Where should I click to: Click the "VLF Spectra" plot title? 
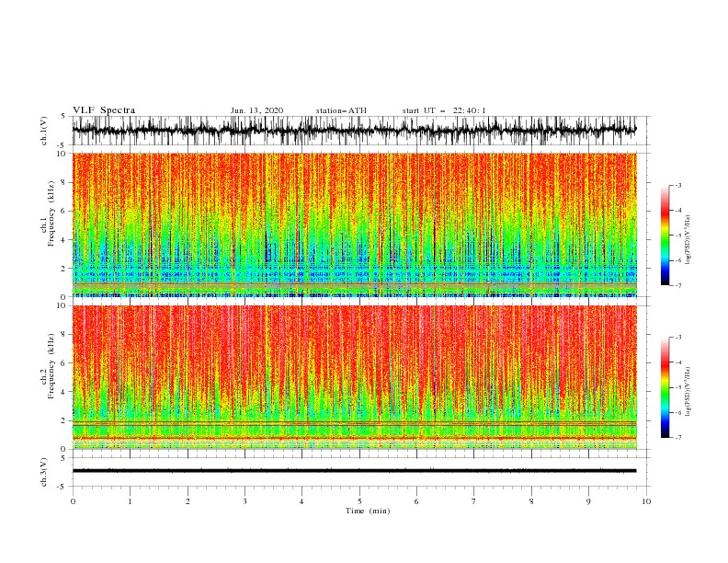pos(104,110)
